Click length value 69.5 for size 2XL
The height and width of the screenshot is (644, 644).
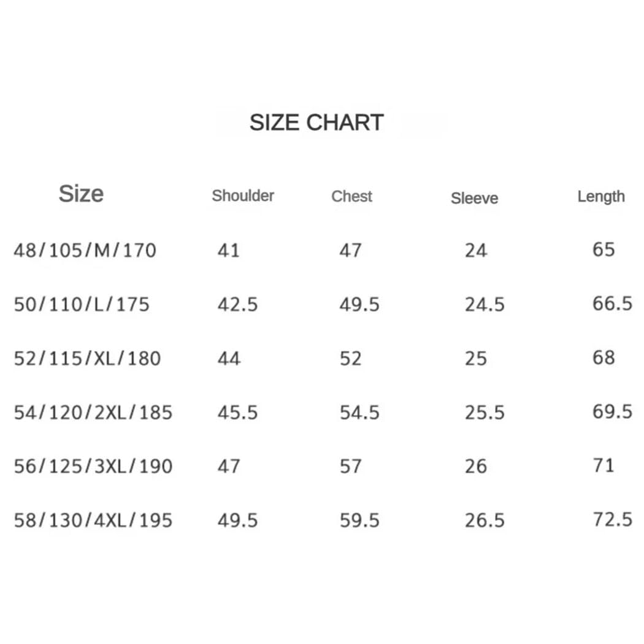click(x=612, y=411)
